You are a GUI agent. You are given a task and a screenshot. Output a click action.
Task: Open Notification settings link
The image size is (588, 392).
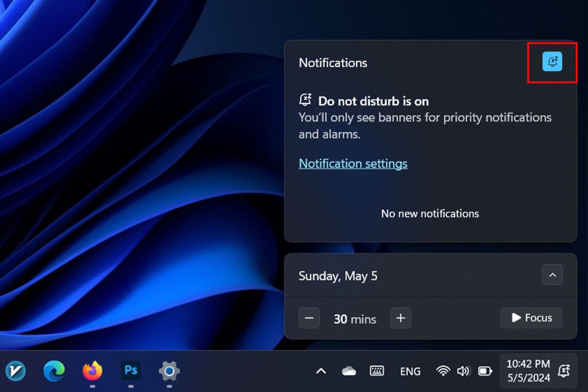pyautogui.click(x=353, y=164)
